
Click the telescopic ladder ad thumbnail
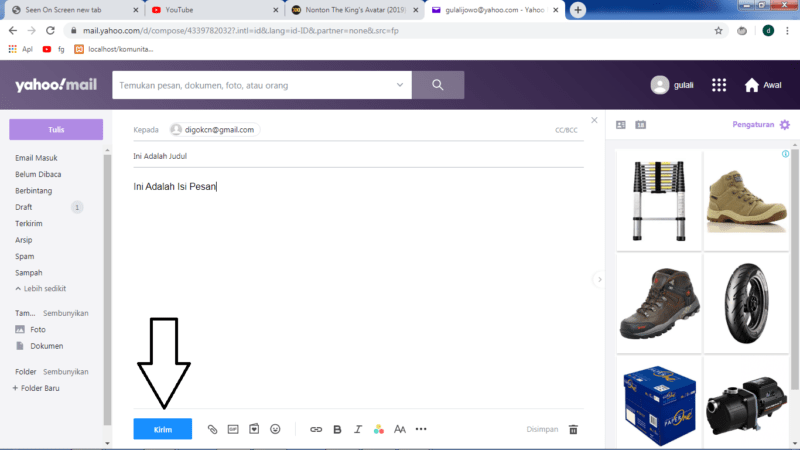click(659, 201)
